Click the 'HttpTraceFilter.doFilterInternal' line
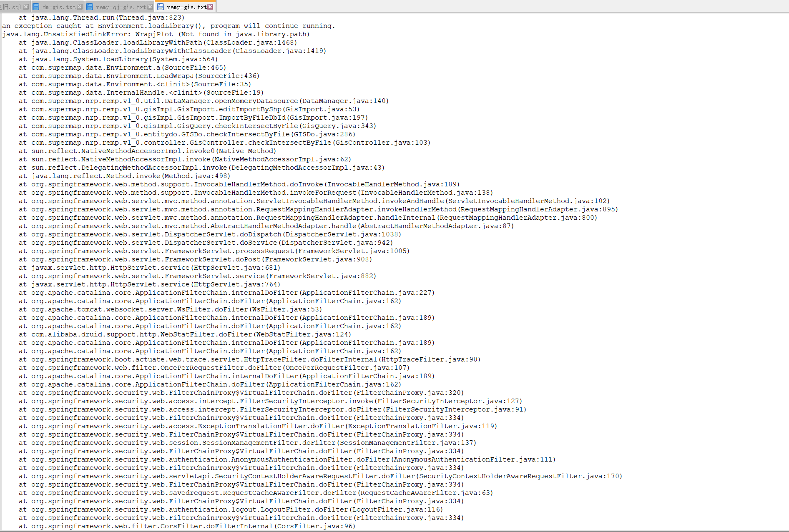Viewport: 789px width, 532px height. [250, 359]
